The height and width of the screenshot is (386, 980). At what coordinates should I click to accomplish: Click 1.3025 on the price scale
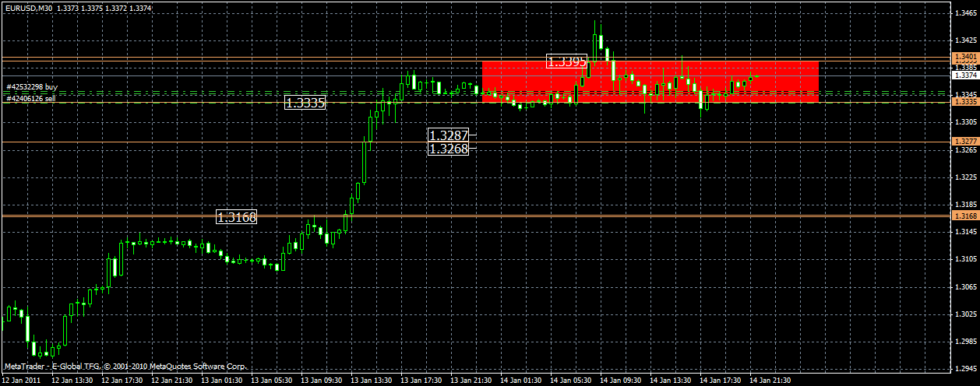point(966,314)
